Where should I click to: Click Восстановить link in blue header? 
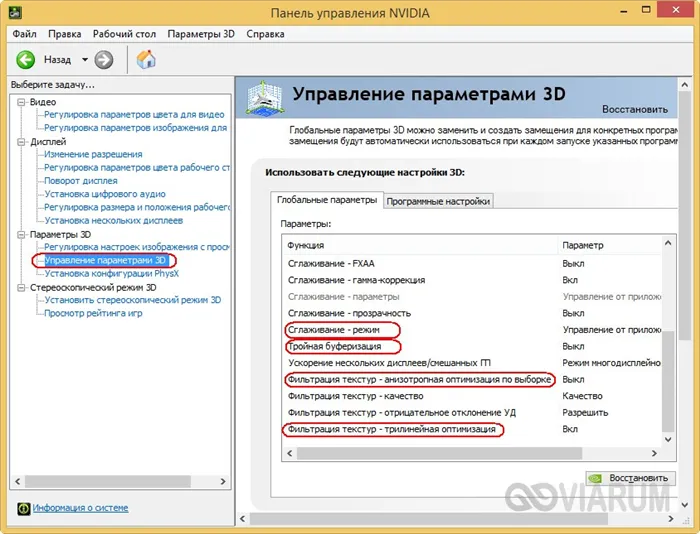click(x=635, y=109)
